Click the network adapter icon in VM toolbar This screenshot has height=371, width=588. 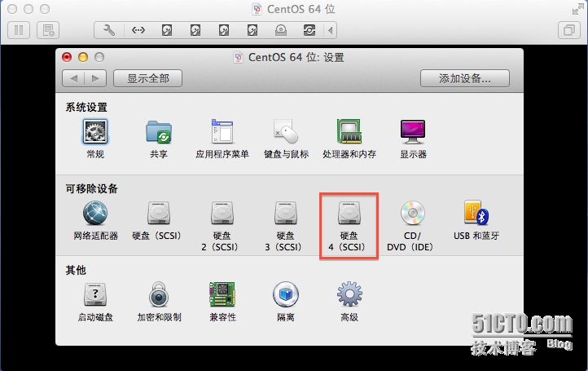(x=138, y=30)
